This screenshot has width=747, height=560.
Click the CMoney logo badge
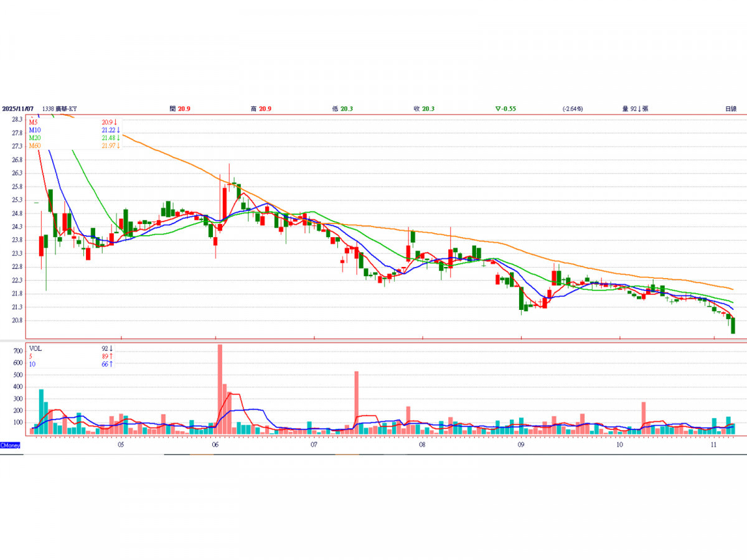click(x=11, y=446)
